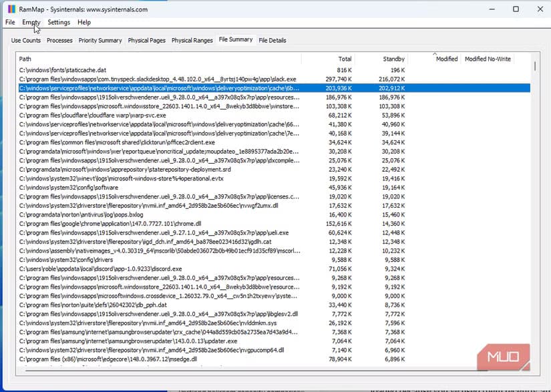Open the Help menu
Image resolution: width=551 pixels, height=392 pixels.
pos(84,22)
